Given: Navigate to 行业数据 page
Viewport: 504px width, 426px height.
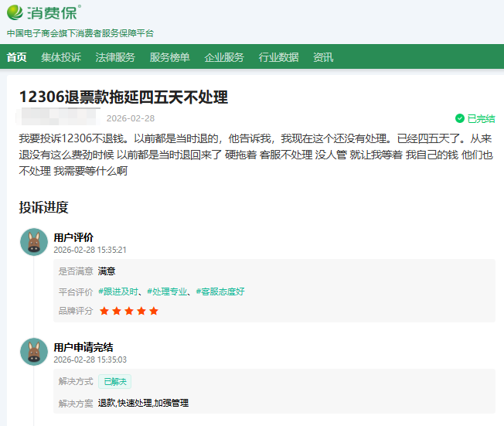Looking at the screenshot, I should click(278, 57).
